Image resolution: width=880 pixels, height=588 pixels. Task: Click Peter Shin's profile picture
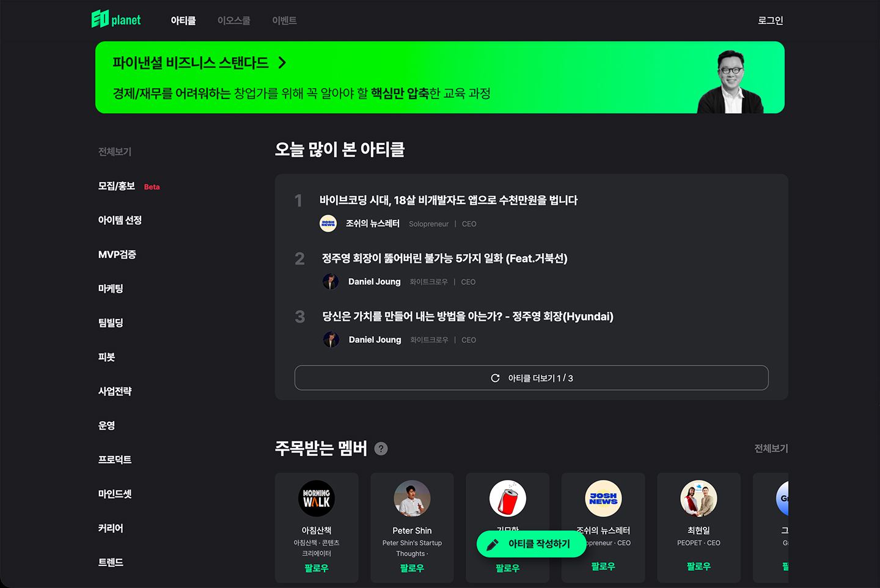[x=412, y=499]
